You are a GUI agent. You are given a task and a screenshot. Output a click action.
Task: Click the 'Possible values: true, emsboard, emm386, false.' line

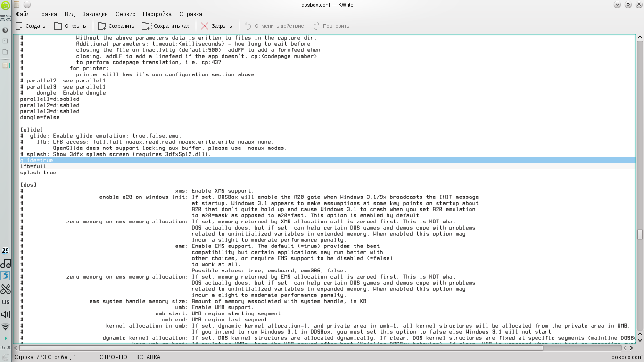coord(269,271)
